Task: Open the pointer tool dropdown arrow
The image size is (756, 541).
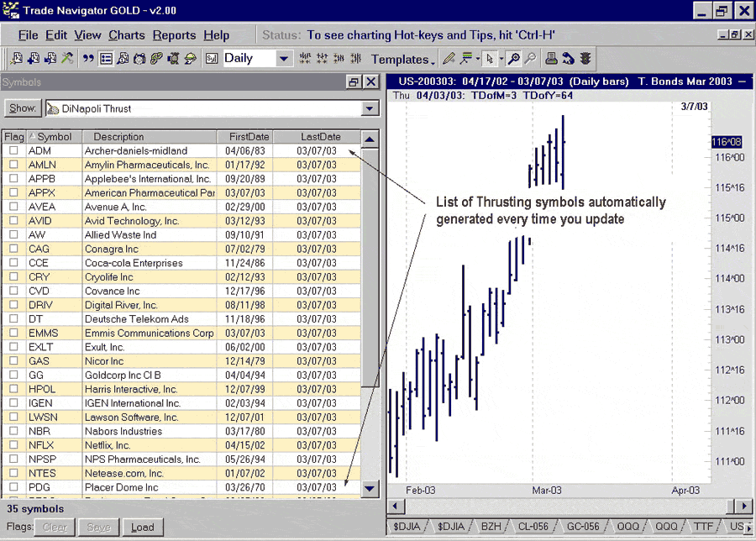Action: (501, 59)
